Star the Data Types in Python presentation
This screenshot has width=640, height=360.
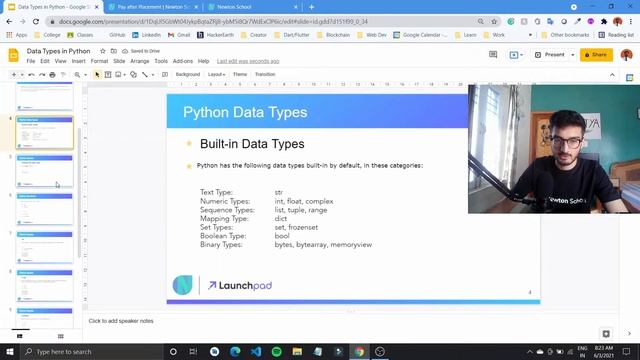[x=103, y=51]
